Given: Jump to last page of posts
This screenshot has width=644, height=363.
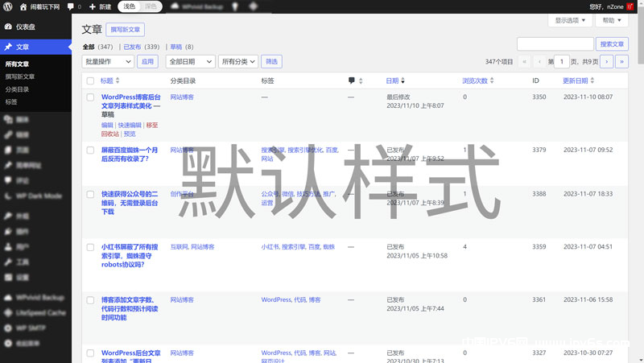Looking at the screenshot, I should [x=621, y=62].
